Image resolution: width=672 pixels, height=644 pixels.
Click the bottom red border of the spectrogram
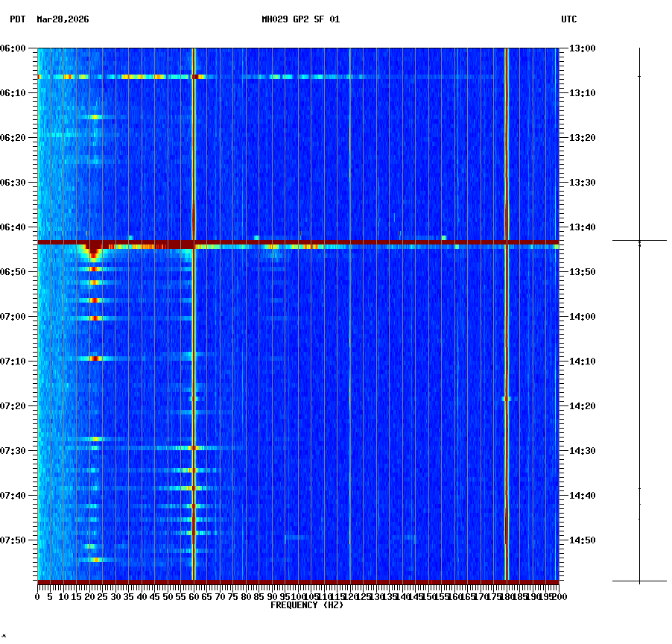(298, 583)
